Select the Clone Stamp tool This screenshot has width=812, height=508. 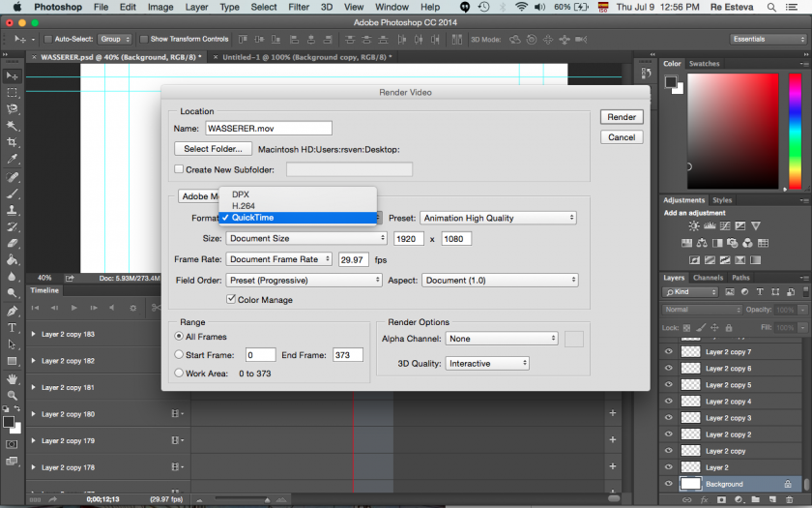pyautogui.click(x=12, y=211)
